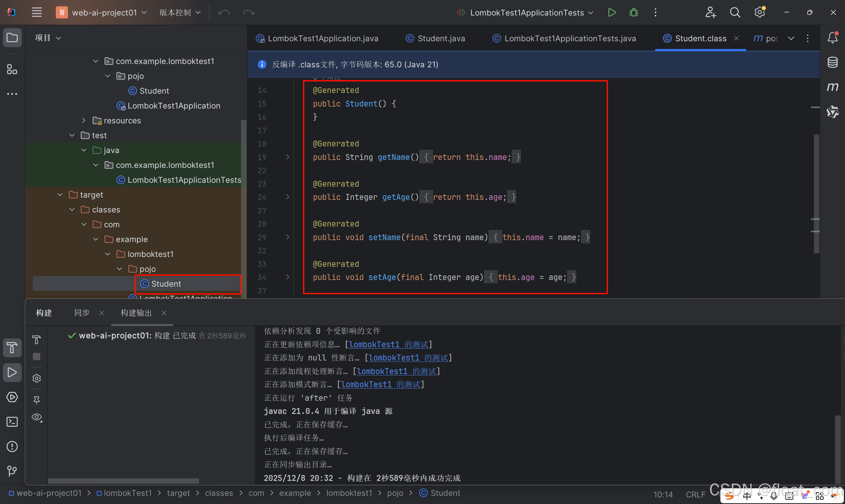The width and height of the screenshot is (845, 504).
Task: Unfold the getName method body
Action: (288, 157)
